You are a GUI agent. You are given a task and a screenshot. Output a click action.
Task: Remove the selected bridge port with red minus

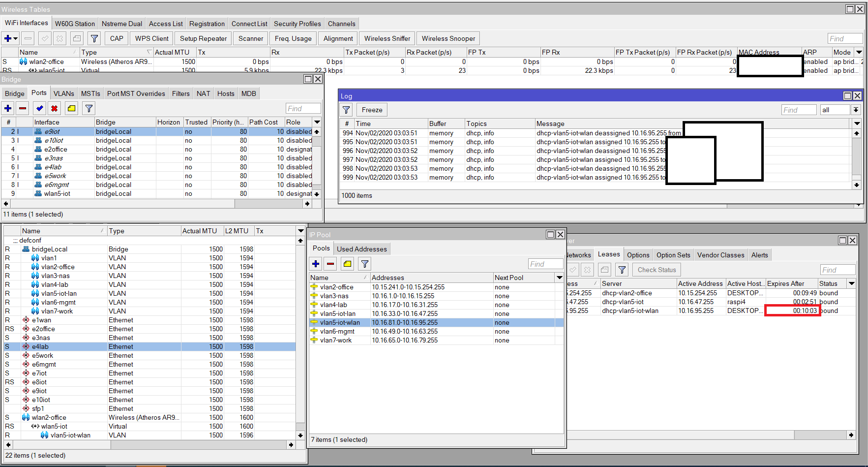(x=23, y=108)
